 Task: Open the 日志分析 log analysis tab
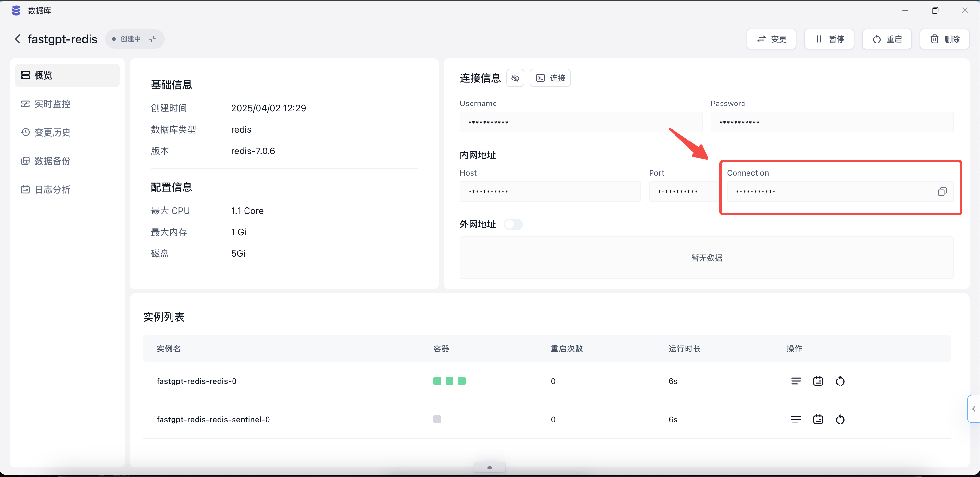[52, 190]
